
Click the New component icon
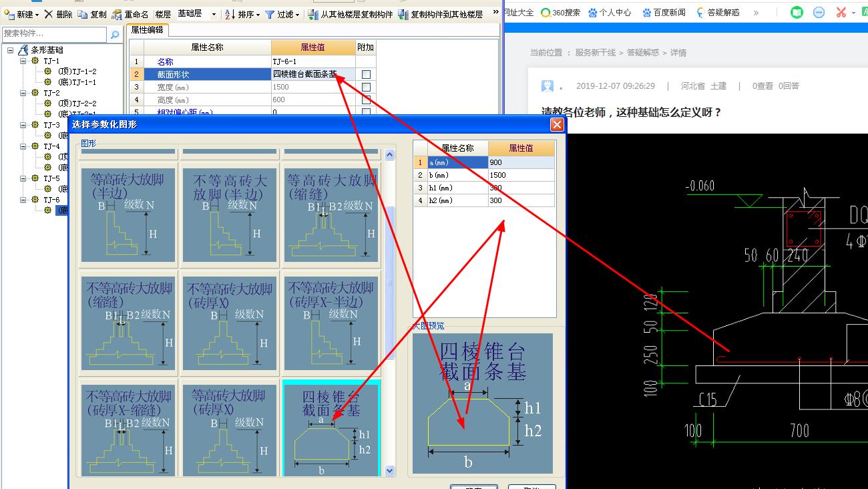click(9, 14)
